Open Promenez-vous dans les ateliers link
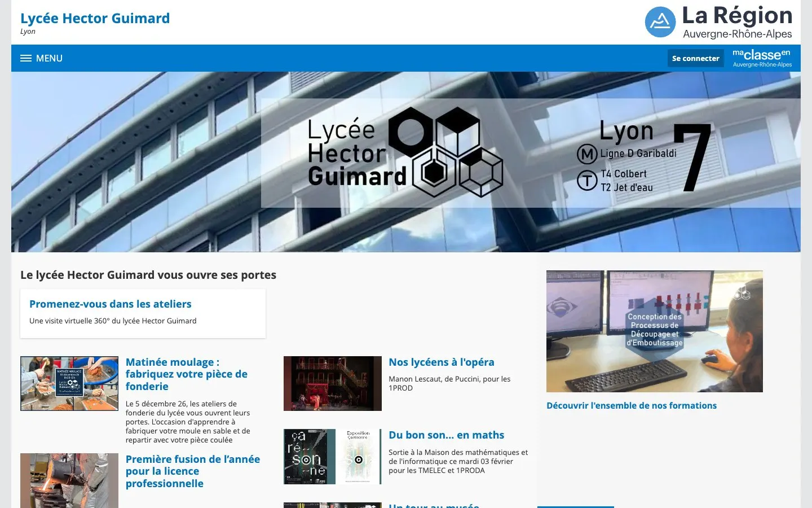Image resolution: width=812 pixels, height=508 pixels. (x=111, y=304)
